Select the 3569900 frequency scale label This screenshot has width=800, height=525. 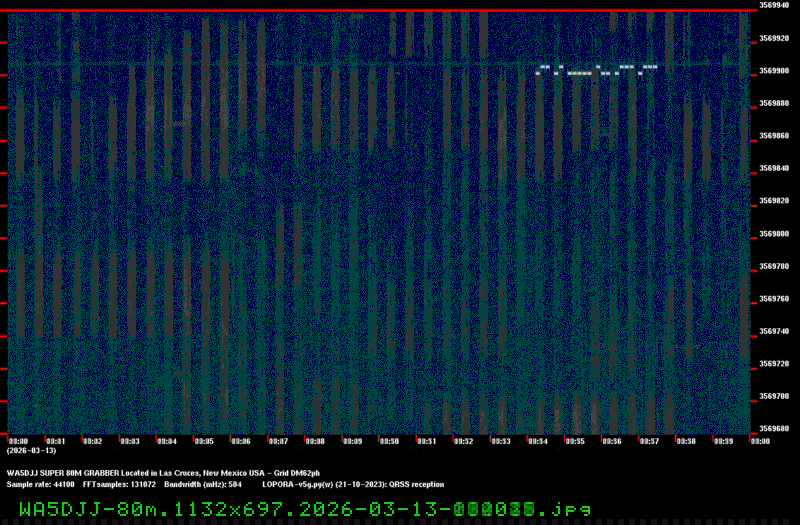[x=774, y=71]
